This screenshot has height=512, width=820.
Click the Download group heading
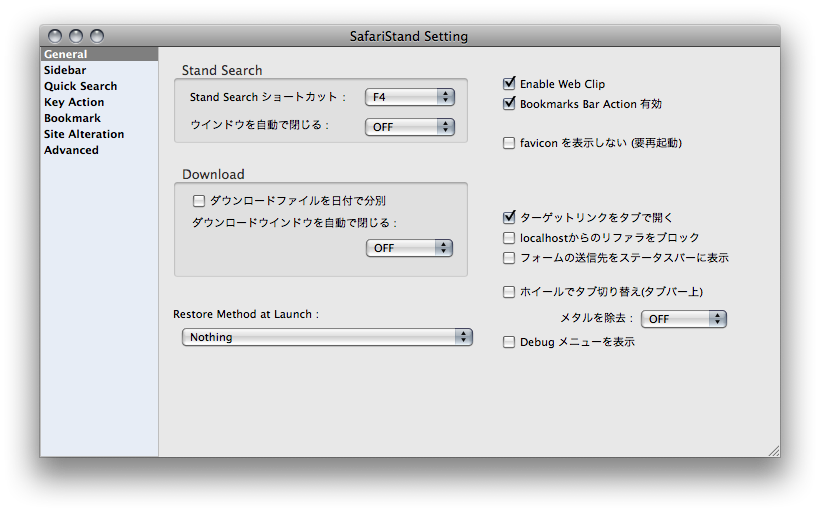(x=213, y=174)
